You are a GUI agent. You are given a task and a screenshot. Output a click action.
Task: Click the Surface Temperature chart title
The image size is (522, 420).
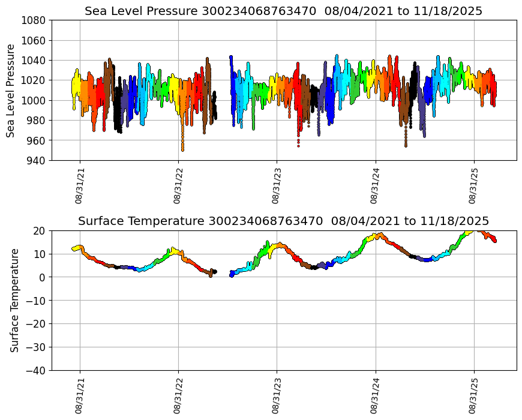pos(283,221)
